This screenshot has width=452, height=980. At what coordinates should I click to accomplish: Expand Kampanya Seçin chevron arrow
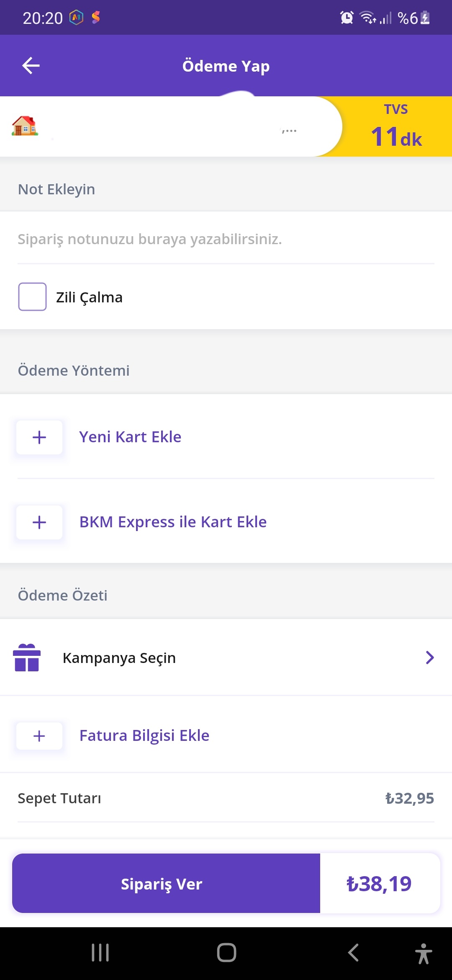point(430,658)
